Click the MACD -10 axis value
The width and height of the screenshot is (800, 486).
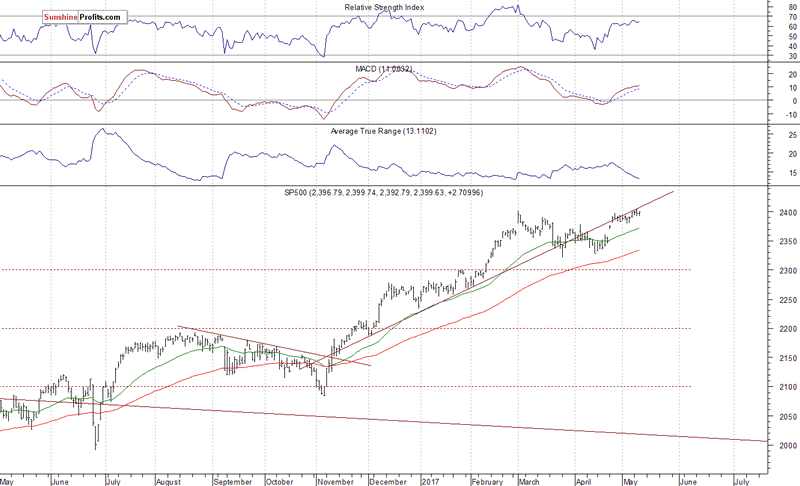click(x=791, y=115)
